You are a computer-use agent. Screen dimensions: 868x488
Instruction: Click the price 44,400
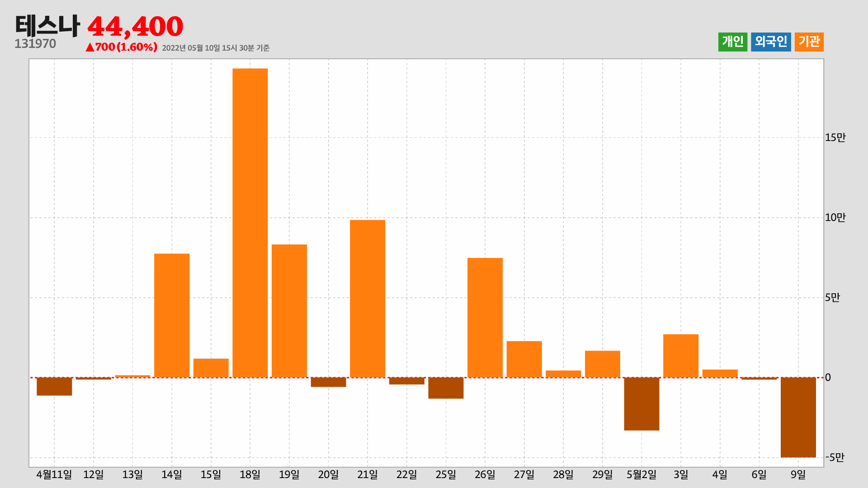[x=135, y=26]
